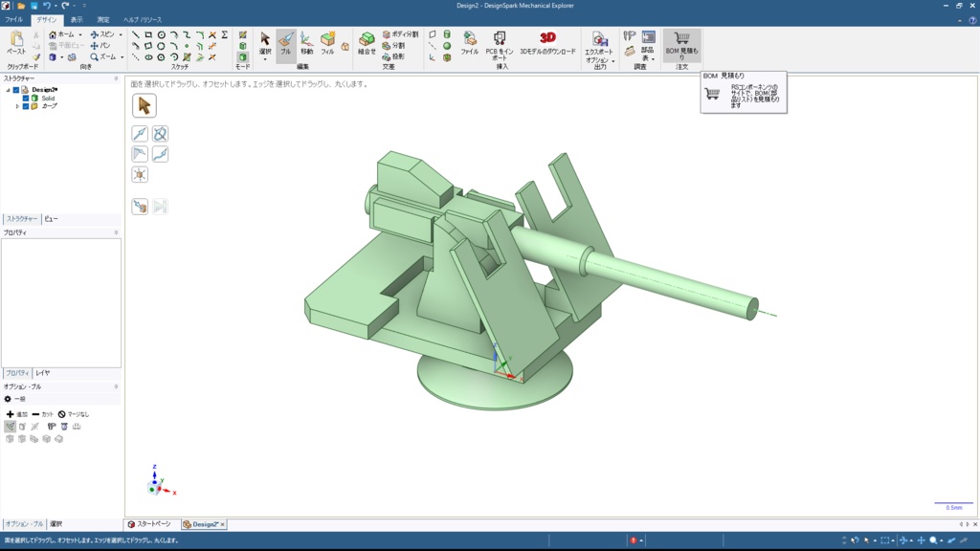Click the 追加 (Add) plus option
The width and height of the screenshot is (980, 551).
[x=17, y=414]
